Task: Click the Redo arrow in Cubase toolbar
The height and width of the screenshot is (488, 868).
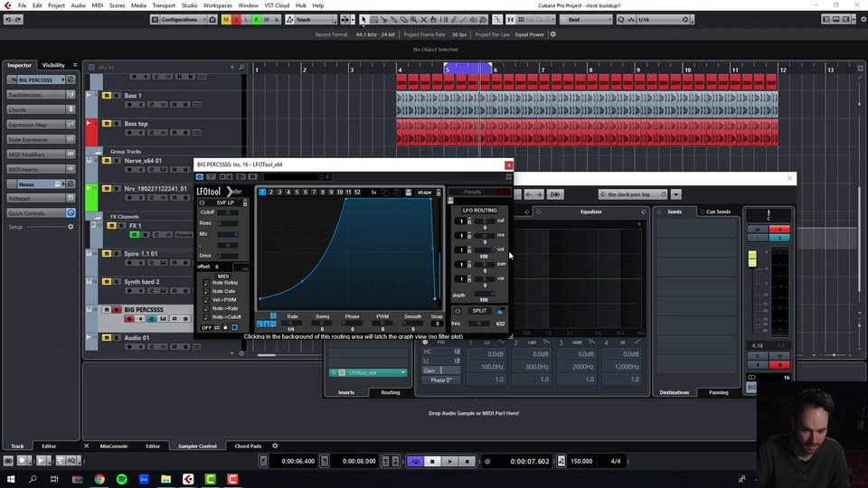Action: click(18, 19)
